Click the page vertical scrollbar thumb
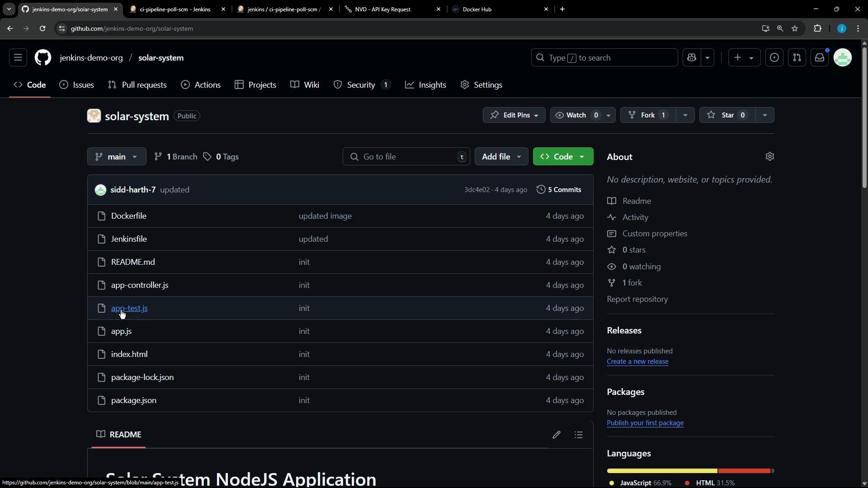The width and height of the screenshot is (868, 488). point(864,117)
